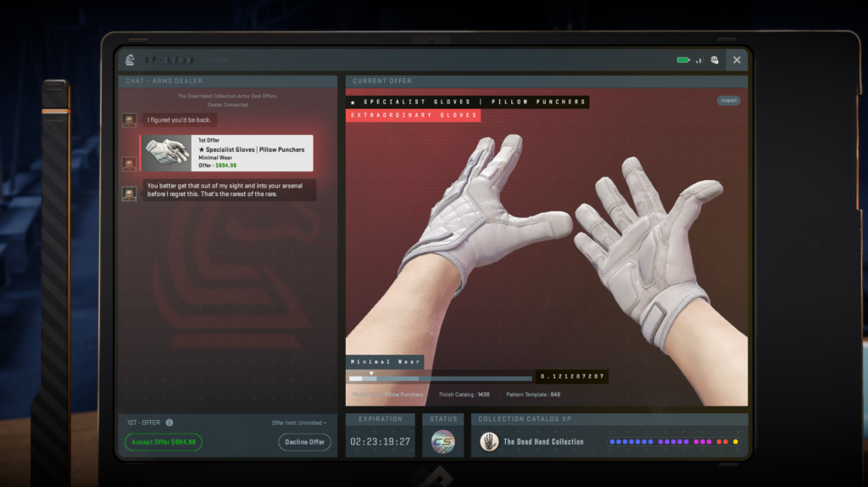Click the Dead Hand Collection hand icon
The height and width of the screenshot is (487, 868).
489,442
